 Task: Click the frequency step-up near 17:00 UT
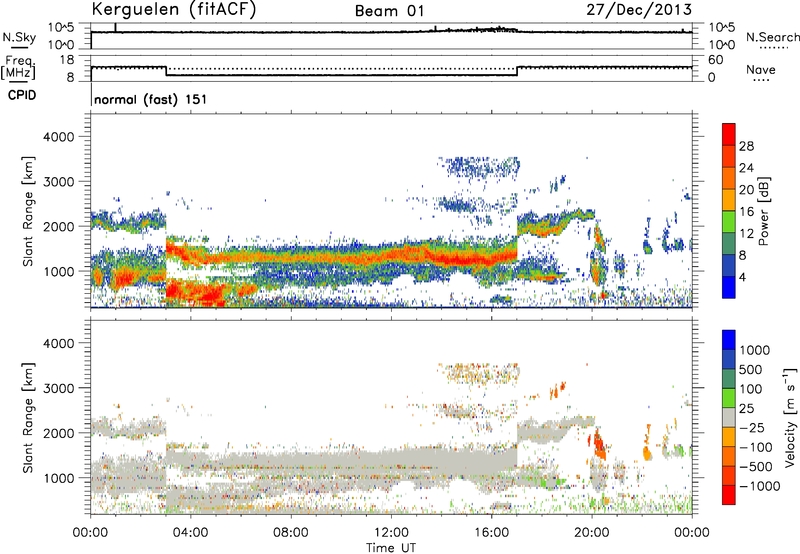click(517, 71)
